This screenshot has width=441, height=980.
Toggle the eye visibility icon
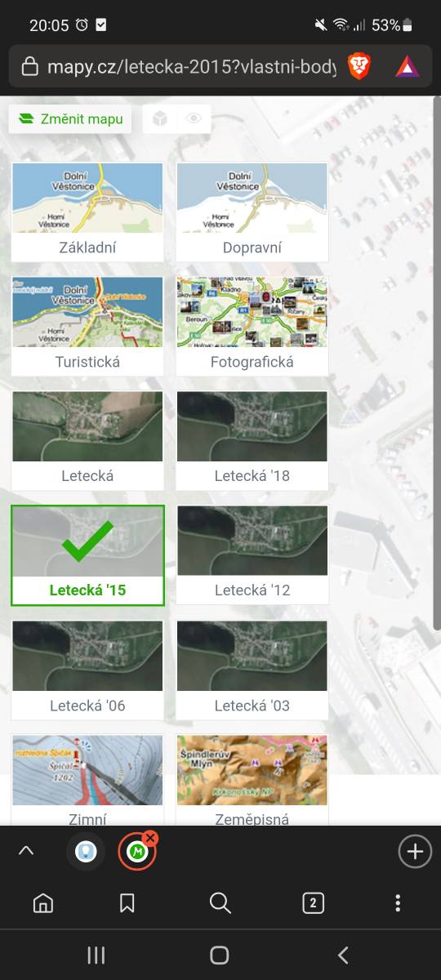pos(194,118)
